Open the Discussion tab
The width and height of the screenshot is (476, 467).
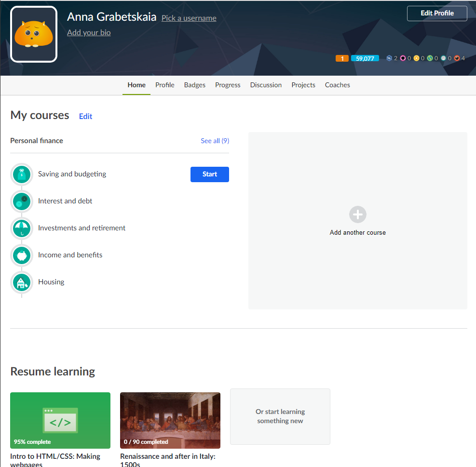point(266,85)
